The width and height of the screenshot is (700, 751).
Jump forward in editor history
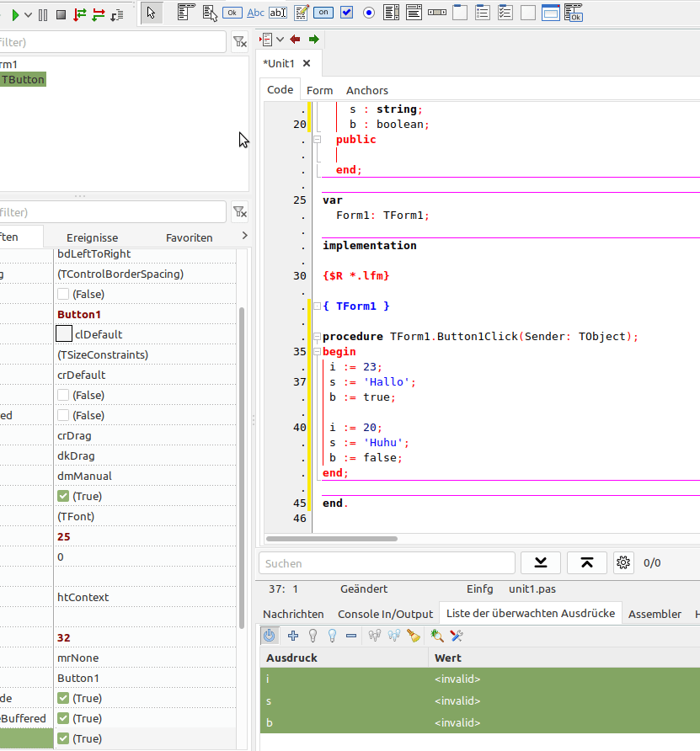314,40
